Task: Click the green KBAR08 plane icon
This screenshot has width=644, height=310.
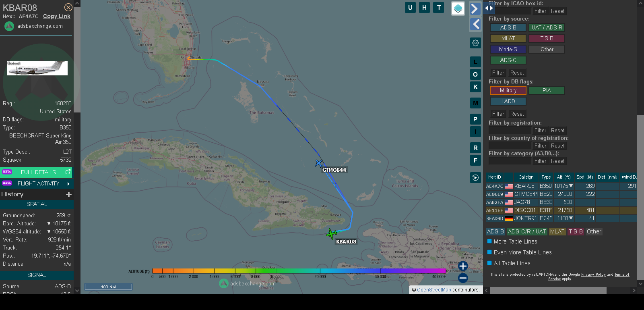Action: pos(331,233)
